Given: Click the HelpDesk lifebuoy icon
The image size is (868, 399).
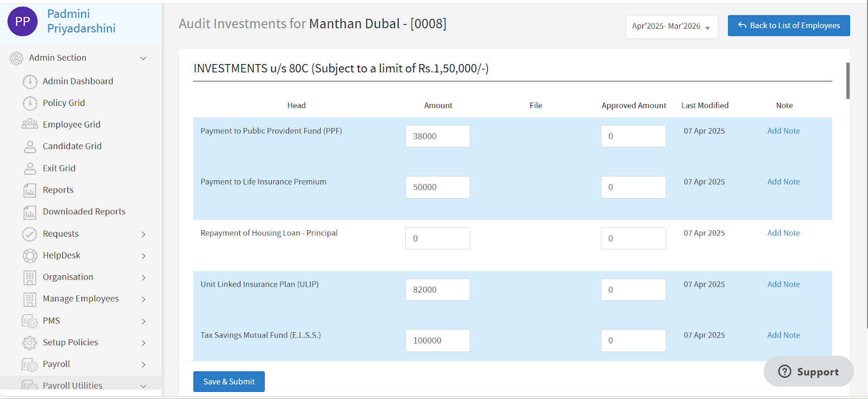Looking at the screenshot, I should 30,255.
